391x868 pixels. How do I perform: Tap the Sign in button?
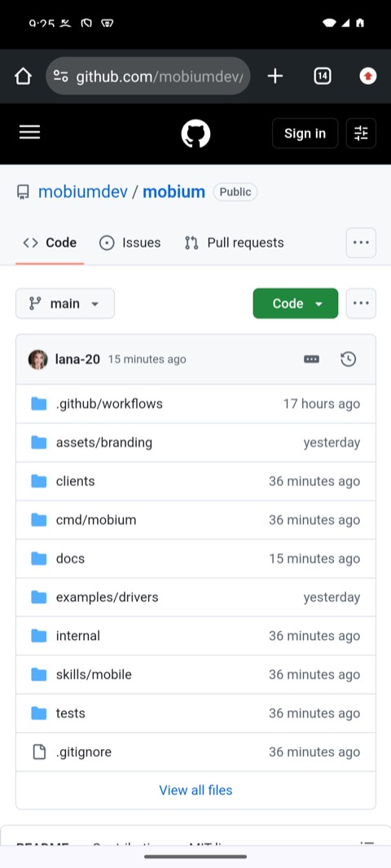305,134
